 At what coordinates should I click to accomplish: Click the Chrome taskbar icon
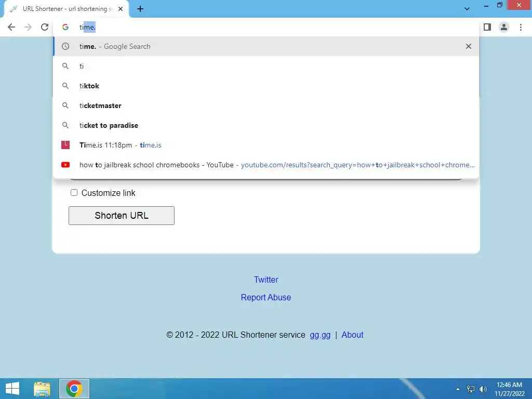(x=74, y=389)
